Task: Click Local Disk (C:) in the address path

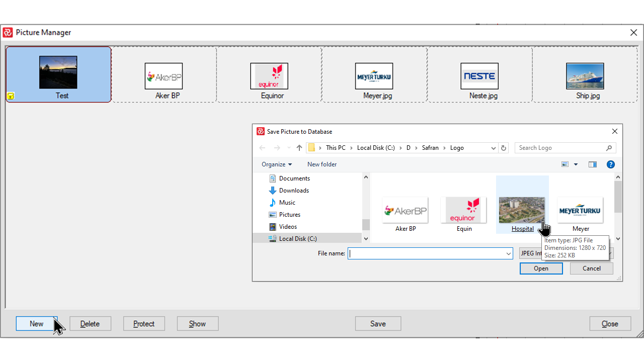Action: [x=376, y=148]
